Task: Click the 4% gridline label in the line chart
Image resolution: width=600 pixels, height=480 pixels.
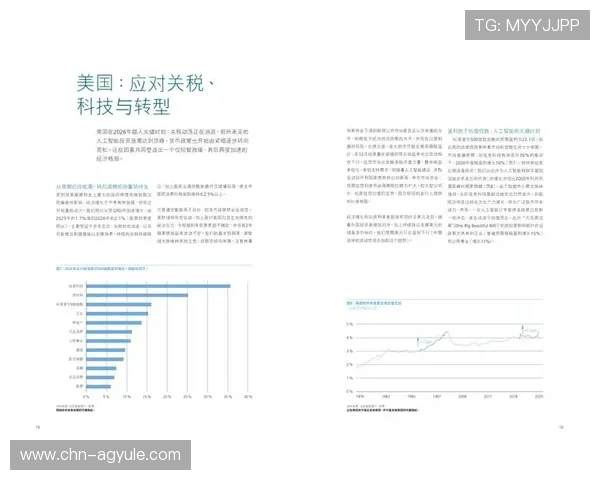Action: (349, 338)
